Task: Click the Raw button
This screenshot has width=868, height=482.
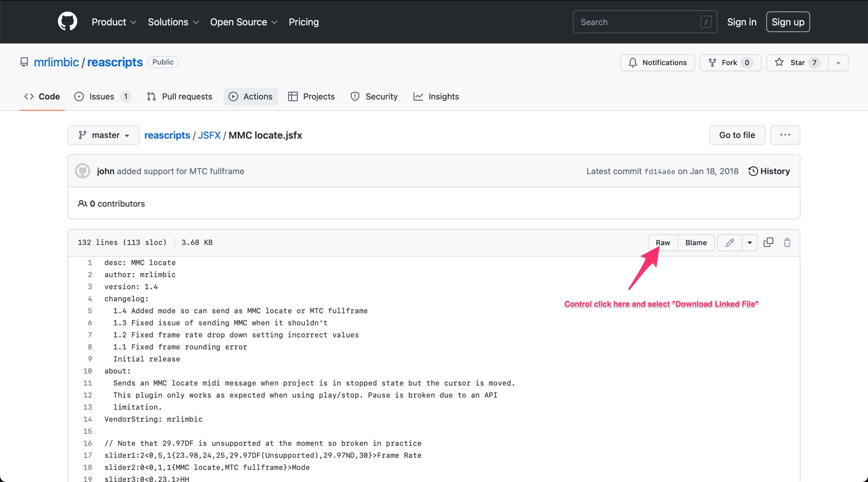Action: coord(663,242)
